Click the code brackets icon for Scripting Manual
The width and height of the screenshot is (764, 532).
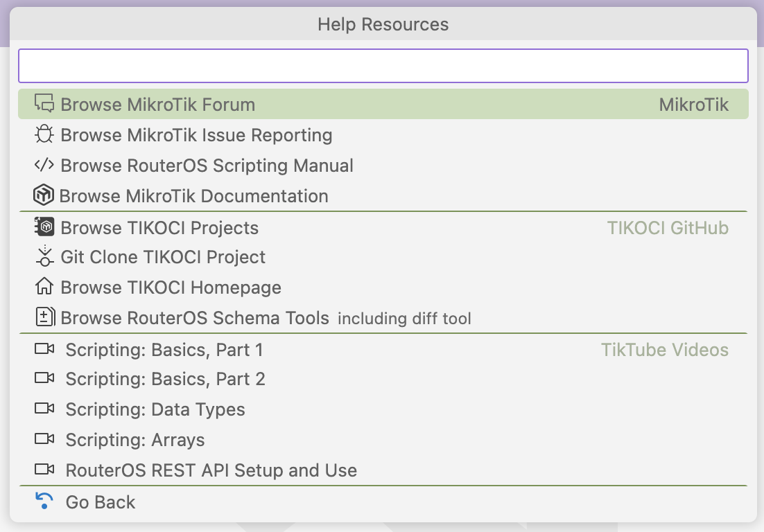[x=44, y=165]
